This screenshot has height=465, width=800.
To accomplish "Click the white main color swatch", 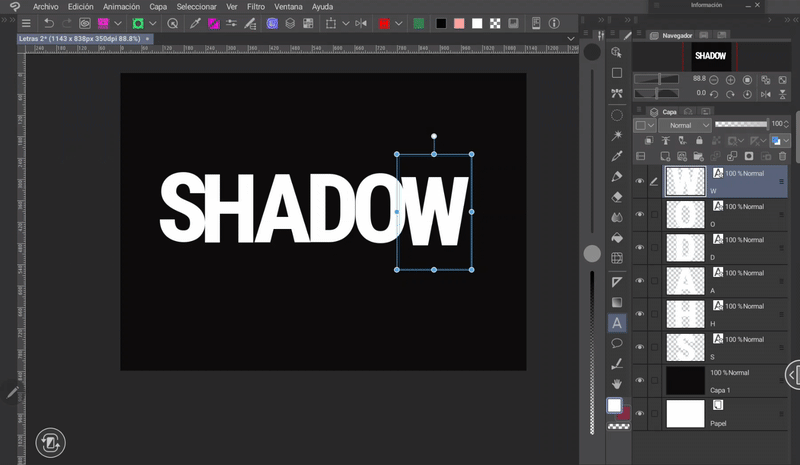I will click(x=614, y=406).
